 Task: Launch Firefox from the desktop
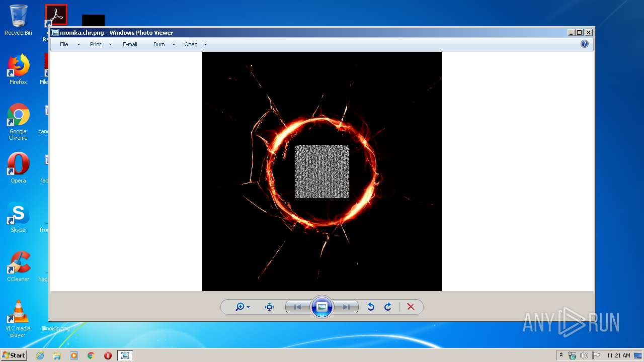tap(18, 69)
